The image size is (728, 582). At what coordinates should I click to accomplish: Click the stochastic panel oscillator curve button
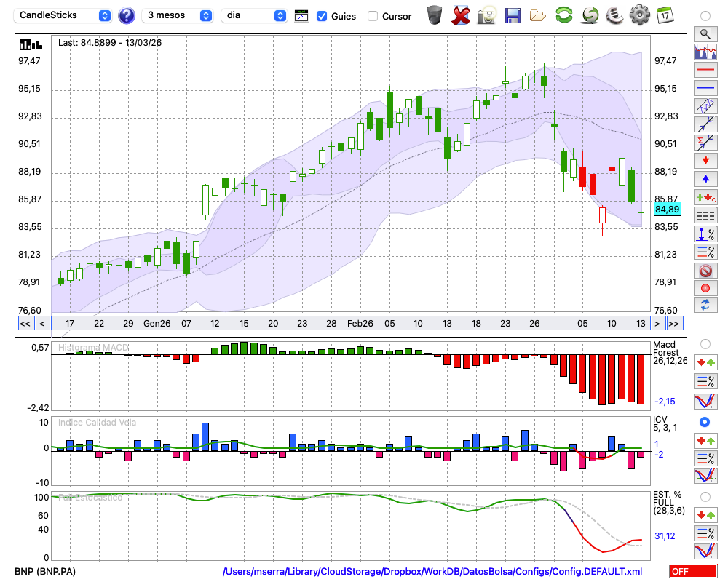705,551
